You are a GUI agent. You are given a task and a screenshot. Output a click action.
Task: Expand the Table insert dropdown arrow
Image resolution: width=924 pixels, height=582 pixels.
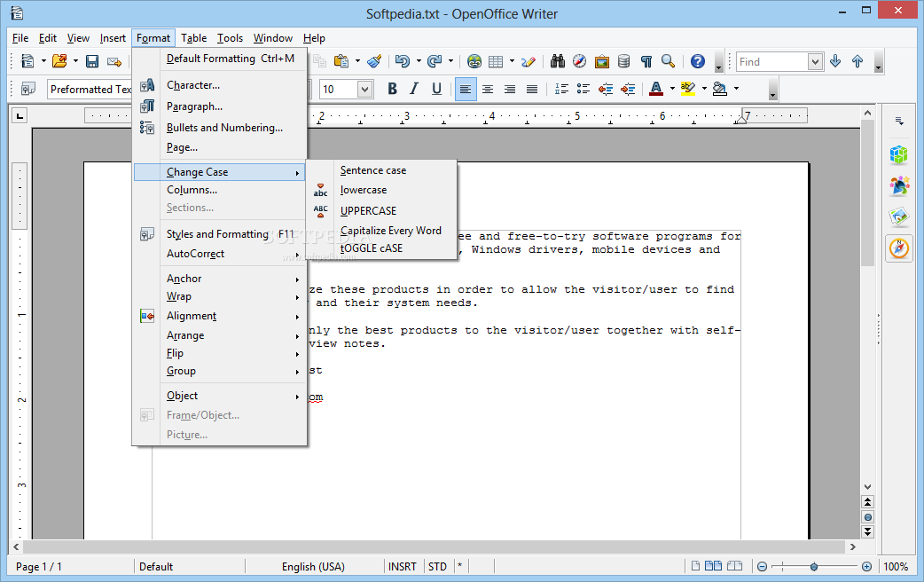(512, 61)
